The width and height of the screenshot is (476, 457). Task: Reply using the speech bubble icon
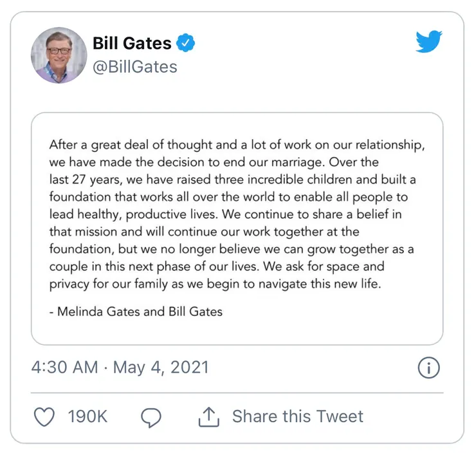tap(151, 417)
